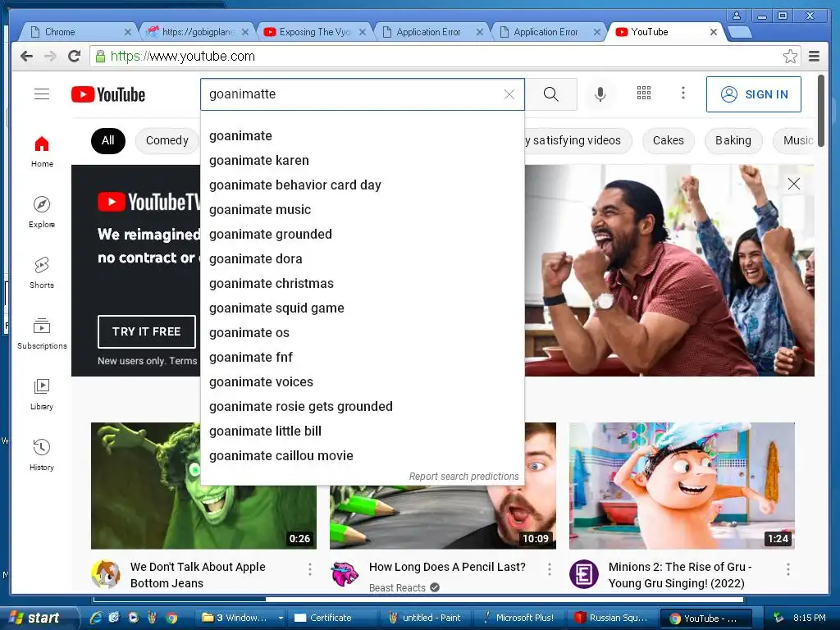Open options for Minions 2 video
Viewport: 840px width, 630px height.
788,569
